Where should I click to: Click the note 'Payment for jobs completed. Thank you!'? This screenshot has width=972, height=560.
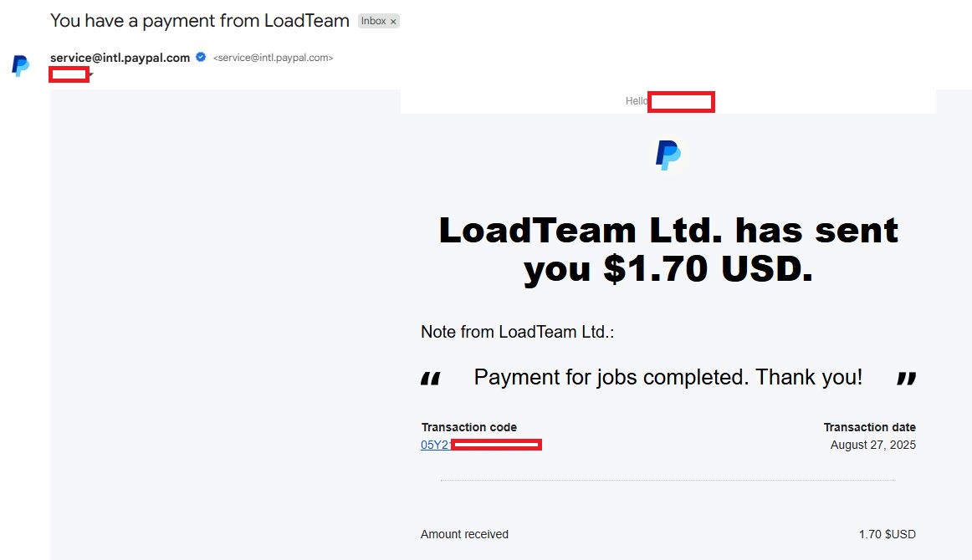(x=668, y=377)
